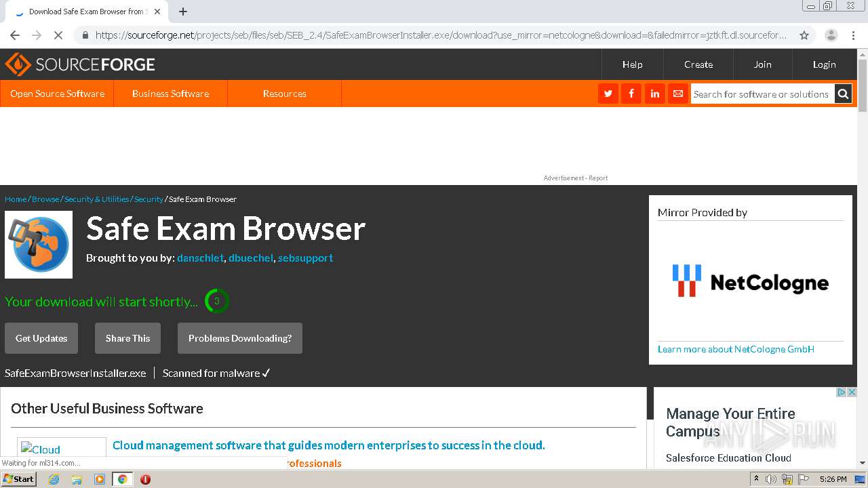
Task: Click Learn more about NetCologne GmbH
Action: (x=736, y=349)
